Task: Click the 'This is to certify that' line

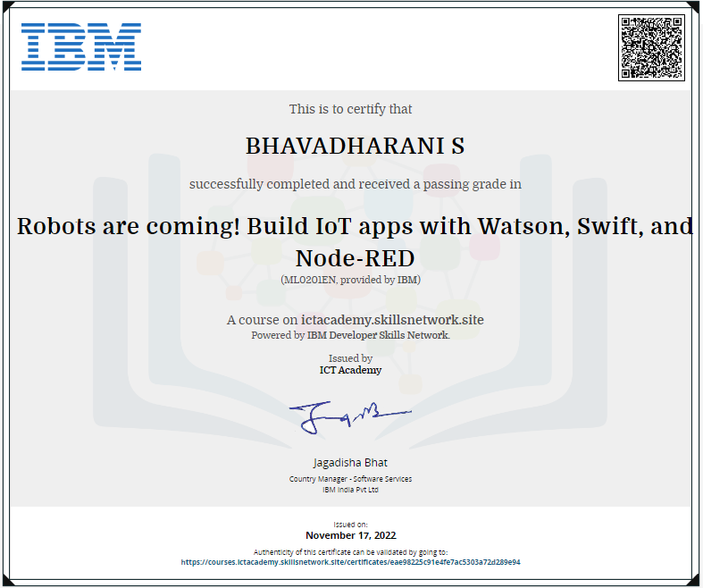Action: pyautogui.click(x=350, y=109)
